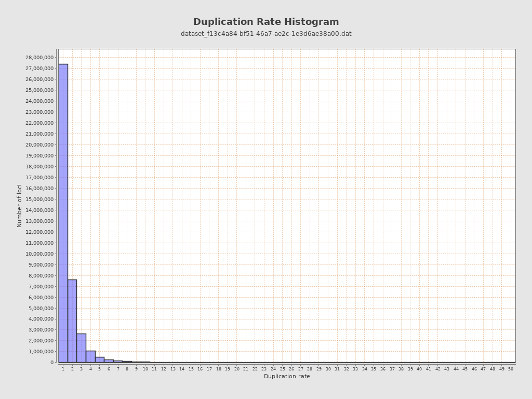Select the 14,000,000 y-axis tick label
Image resolution: width=532 pixels, height=399 pixels.
39,210
